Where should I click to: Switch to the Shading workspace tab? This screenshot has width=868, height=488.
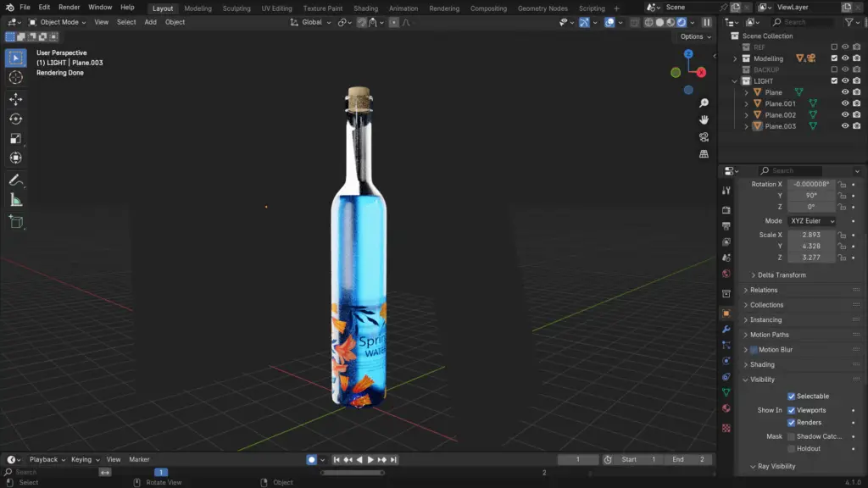pos(365,8)
